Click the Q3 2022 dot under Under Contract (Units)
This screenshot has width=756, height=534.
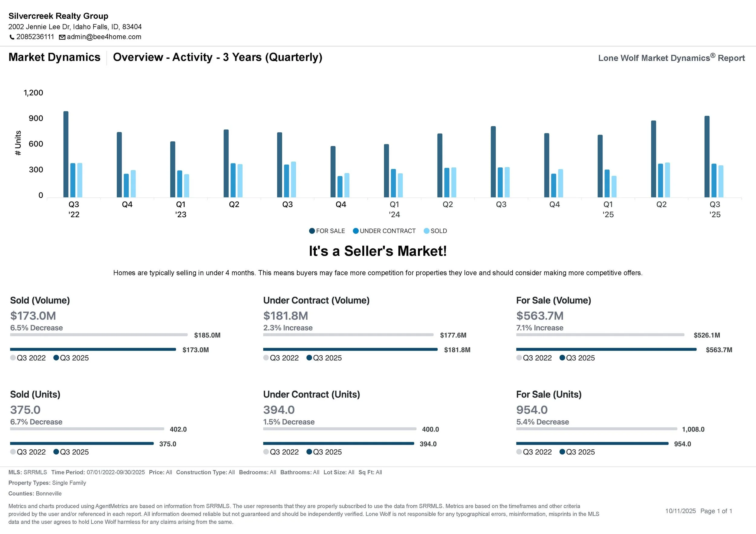pos(266,452)
